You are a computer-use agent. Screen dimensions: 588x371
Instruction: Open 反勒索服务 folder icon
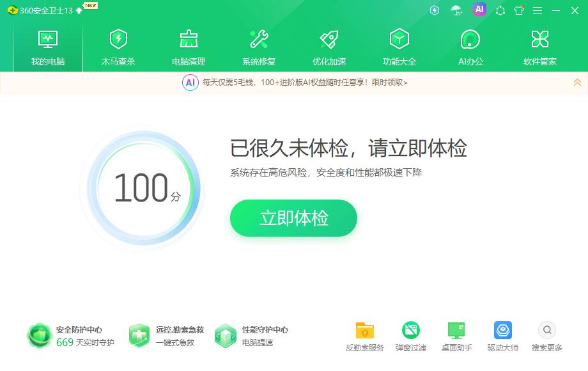[x=364, y=331]
